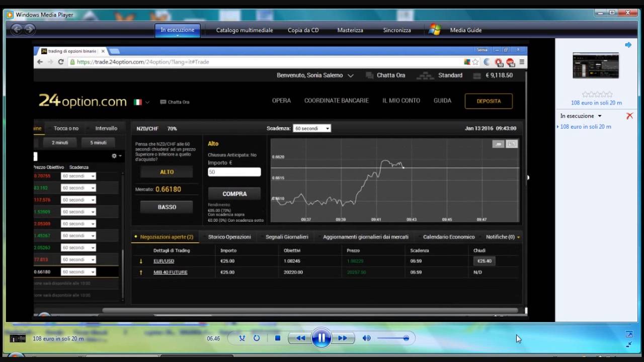The image size is (644, 362).
Task: Open the Chrome hamburger menu
Action: coord(522,62)
